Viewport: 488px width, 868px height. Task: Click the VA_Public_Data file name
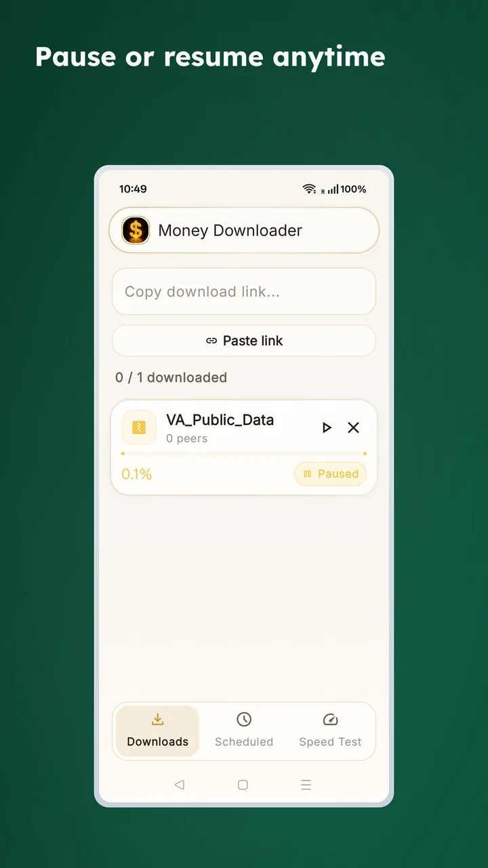(x=220, y=420)
